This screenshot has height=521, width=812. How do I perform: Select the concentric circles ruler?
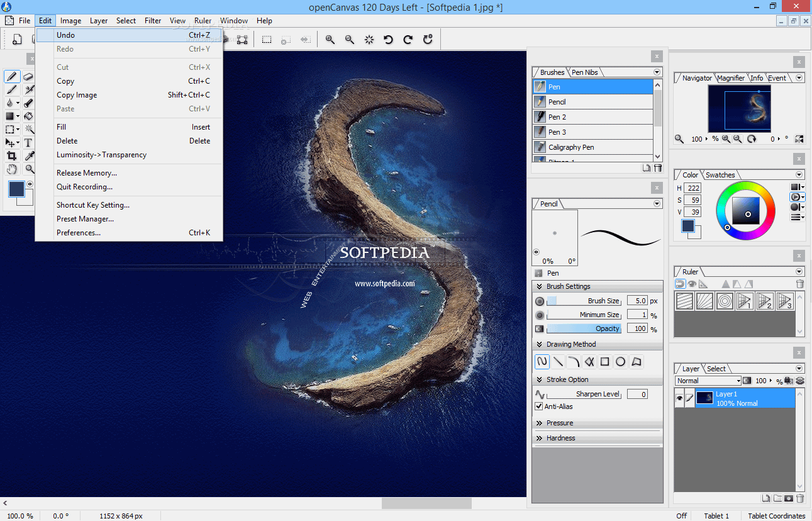tap(725, 301)
